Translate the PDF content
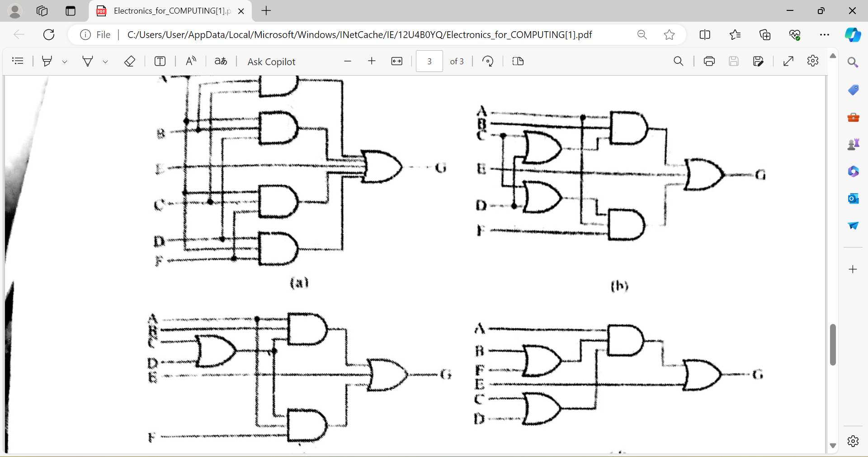 pyautogui.click(x=220, y=61)
